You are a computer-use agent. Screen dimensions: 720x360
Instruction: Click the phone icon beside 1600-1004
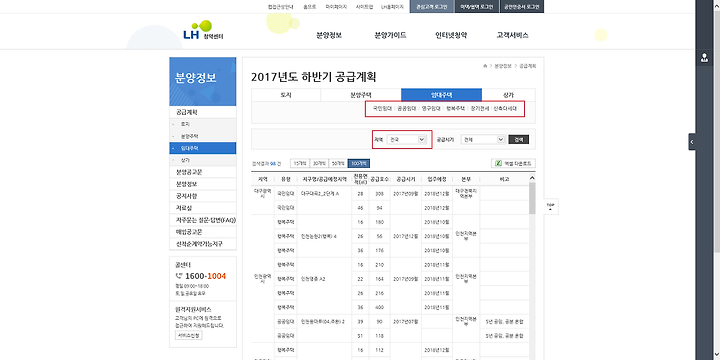coord(179,276)
